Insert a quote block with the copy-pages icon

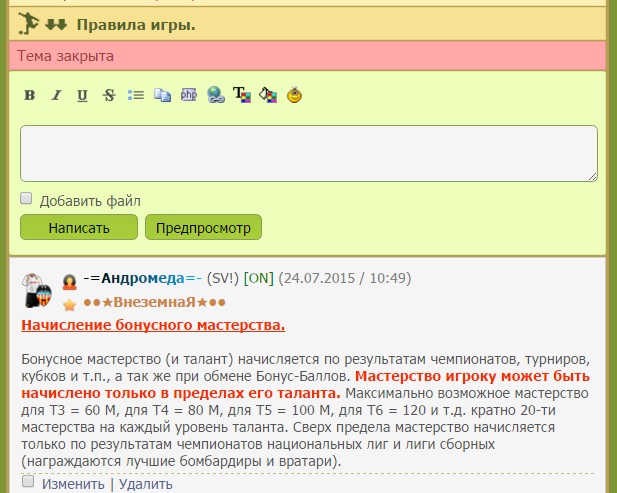click(162, 96)
